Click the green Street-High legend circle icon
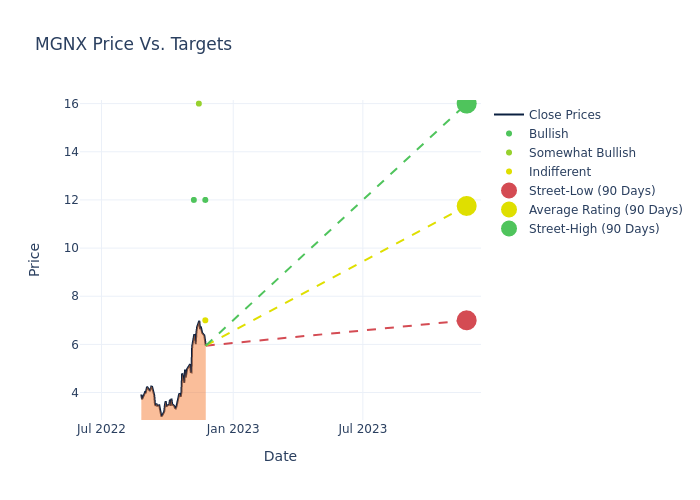700x500 pixels. point(509,229)
